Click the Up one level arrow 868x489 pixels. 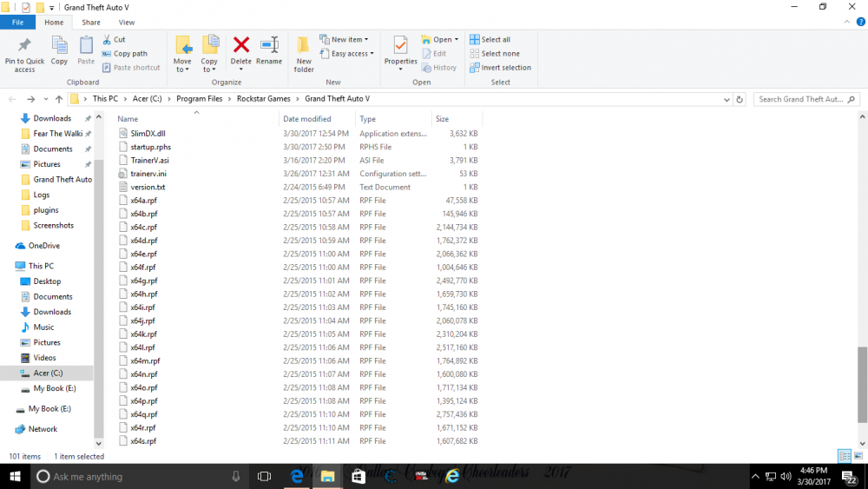coord(59,99)
